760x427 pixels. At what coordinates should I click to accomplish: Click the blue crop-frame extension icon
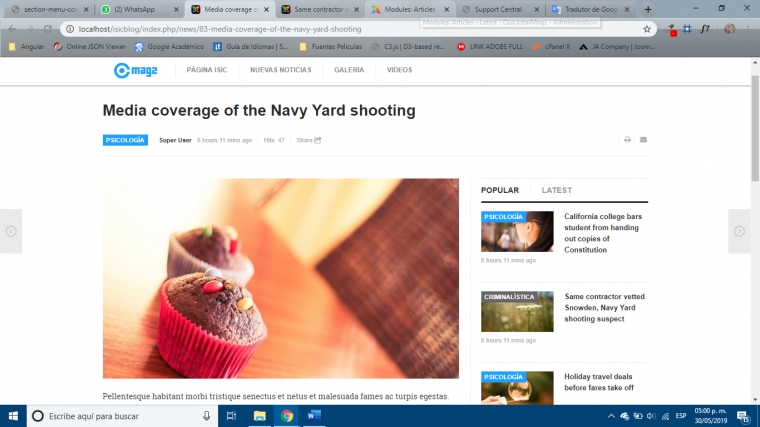687,29
